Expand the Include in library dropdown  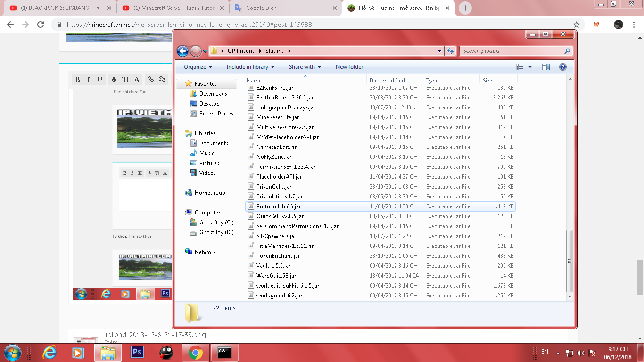point(250,67)
